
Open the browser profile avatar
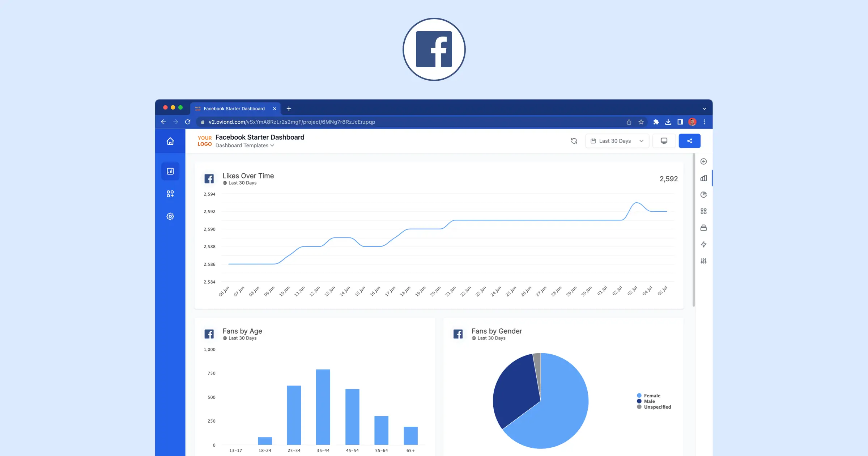point(692,122)
